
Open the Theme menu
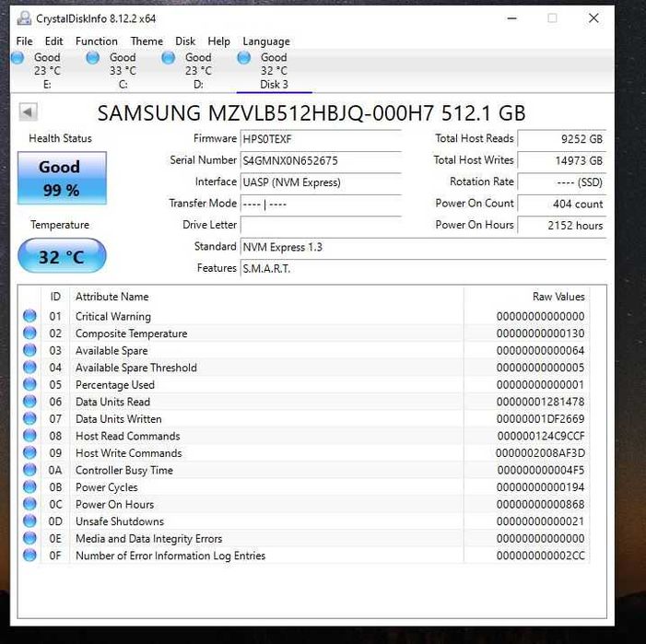pos(147,41)
